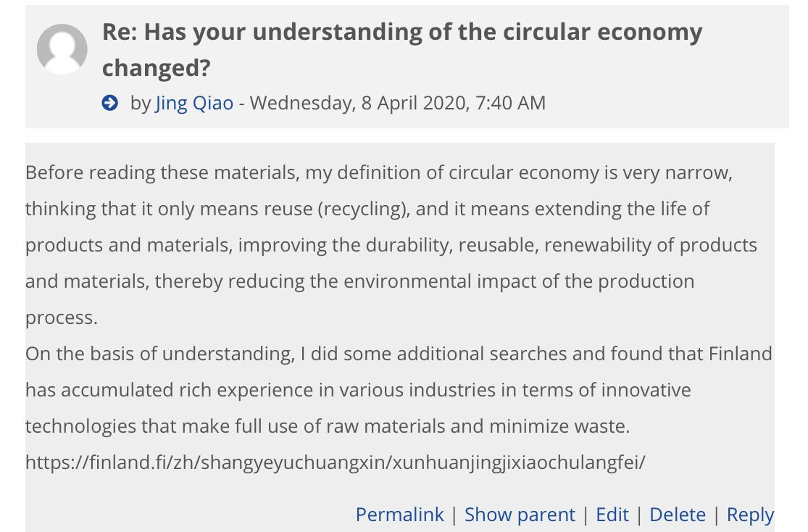Click the posting time '7:40 AM'
The width and height of the screenshot is (808, 532).
point(510,103)
